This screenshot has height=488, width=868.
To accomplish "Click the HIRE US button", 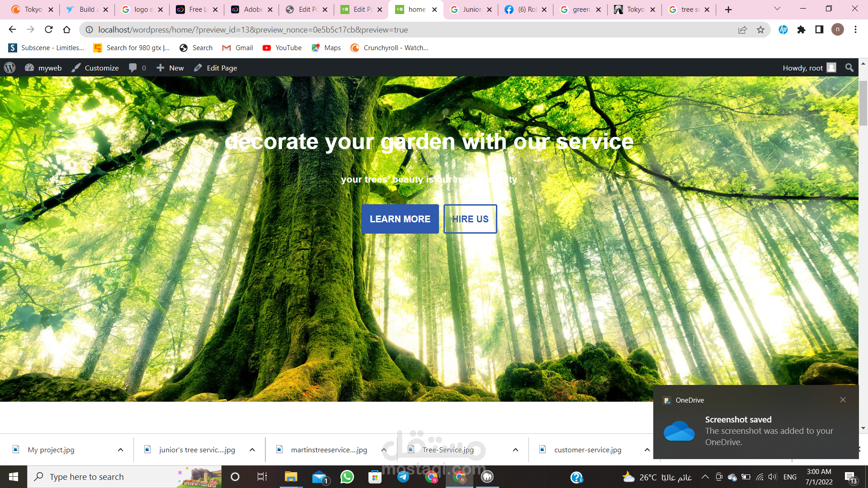I will click(x=470, y=219).
